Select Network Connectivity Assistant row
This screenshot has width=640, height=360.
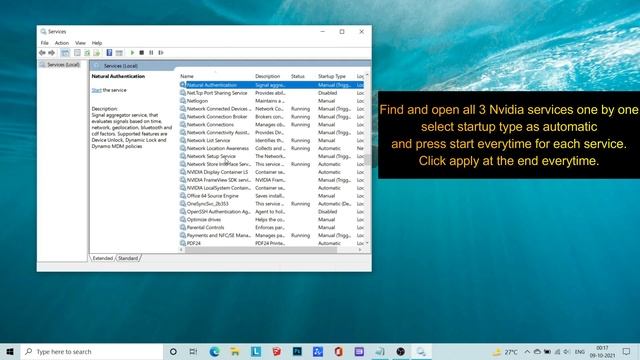click(x=271, y=132)
